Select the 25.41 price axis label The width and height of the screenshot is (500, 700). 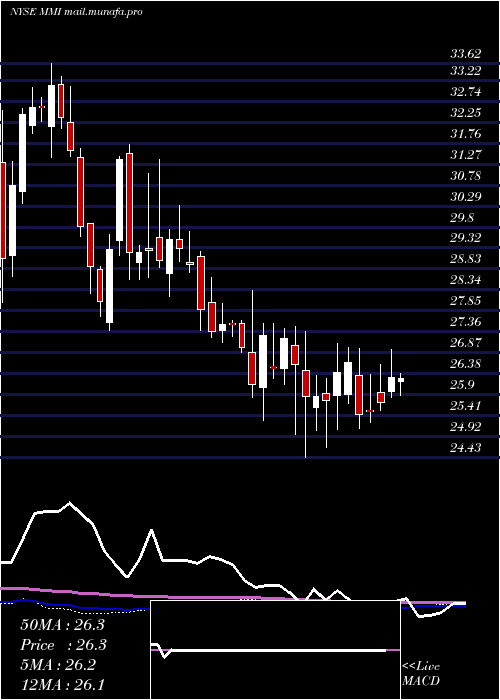click(x=466, y=406)
